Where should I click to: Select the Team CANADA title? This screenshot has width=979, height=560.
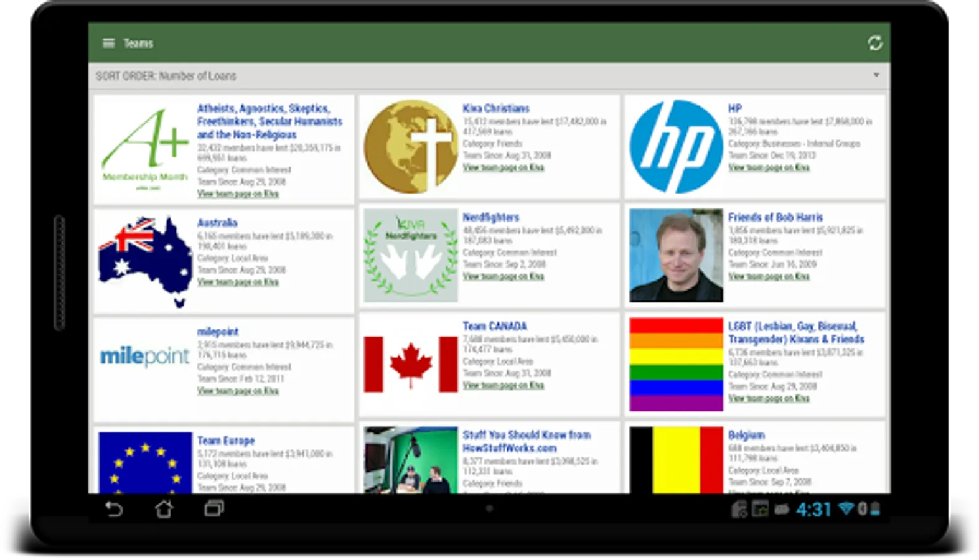point(494,326)
